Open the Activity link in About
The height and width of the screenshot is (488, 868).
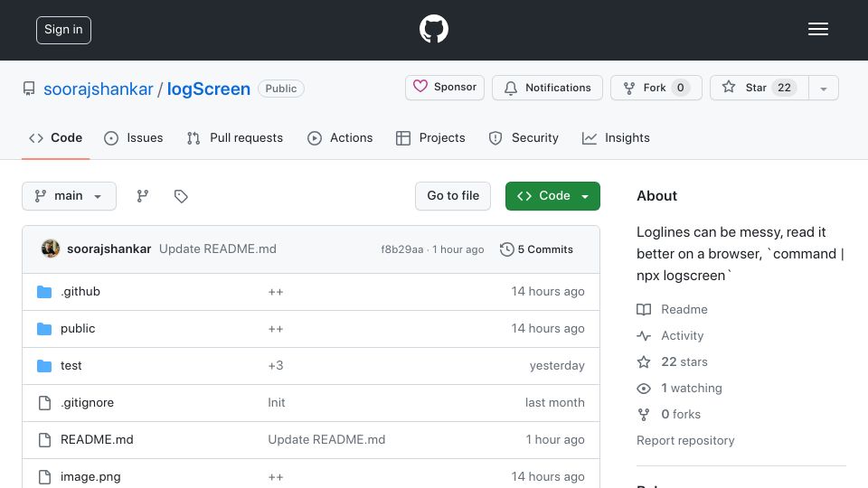coord(670,336)
